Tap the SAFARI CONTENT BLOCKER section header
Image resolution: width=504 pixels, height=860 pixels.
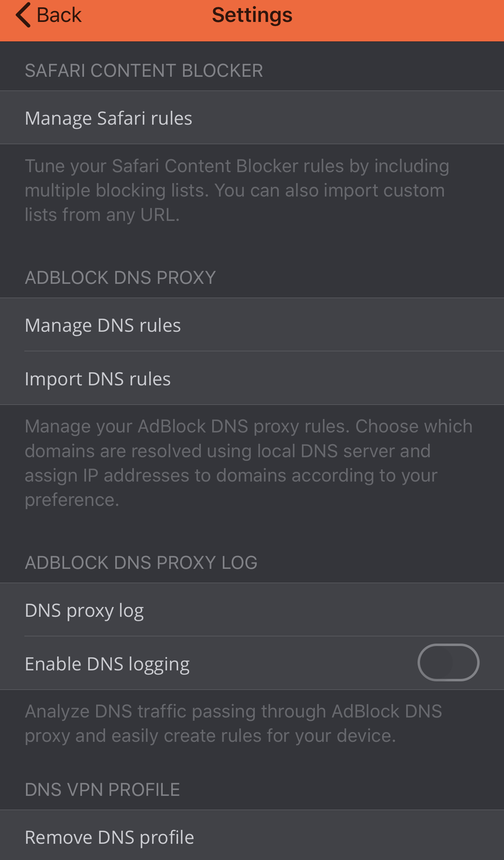tap(144, 71)
